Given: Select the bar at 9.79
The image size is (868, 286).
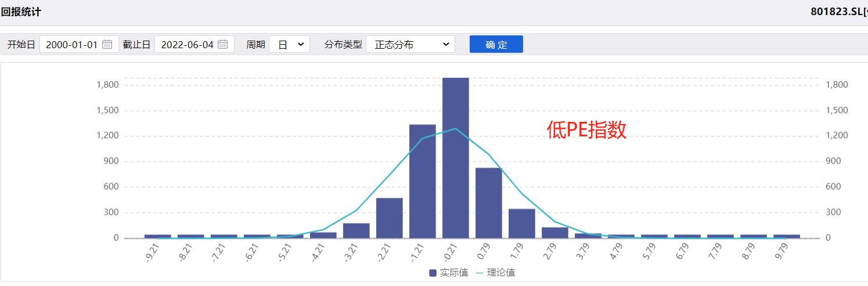Looking at the screenshot, I should (787, 236).
